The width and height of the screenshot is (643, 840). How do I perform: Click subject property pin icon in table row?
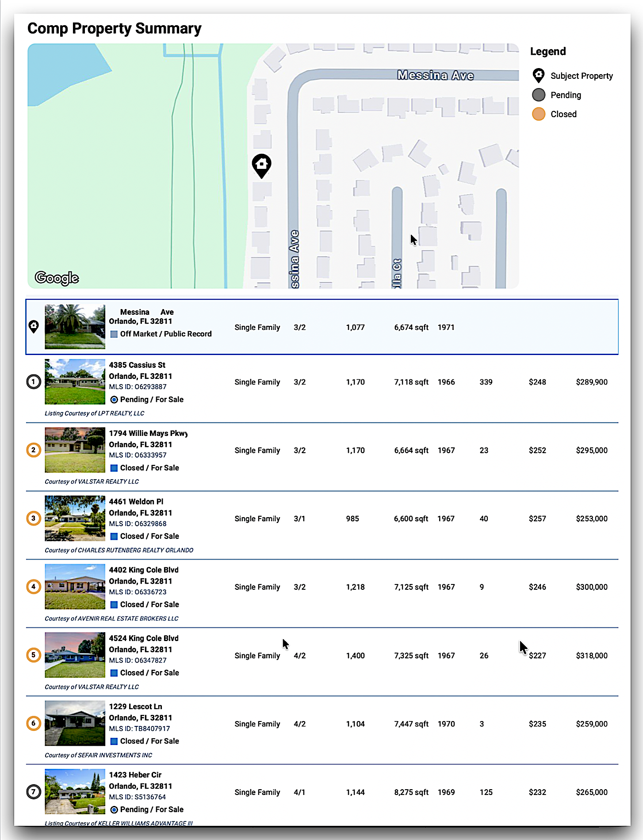coord(34,327)
